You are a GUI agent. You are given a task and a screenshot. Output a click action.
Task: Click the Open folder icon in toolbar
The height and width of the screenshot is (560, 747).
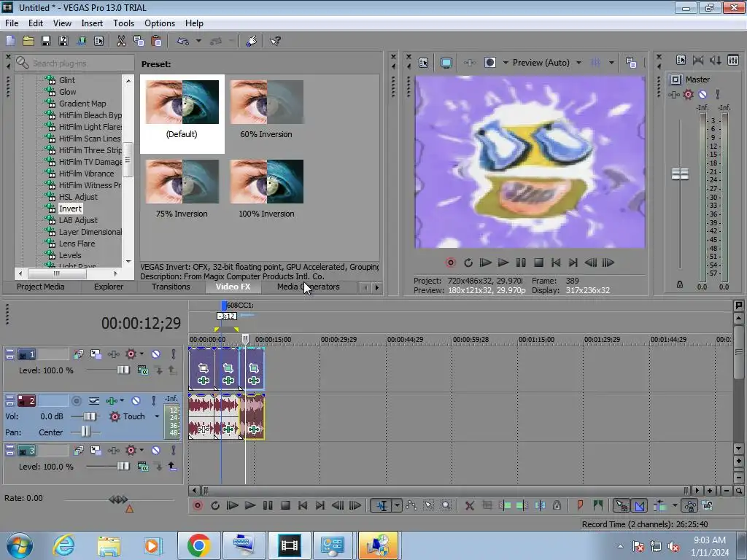tap(28, 41)
